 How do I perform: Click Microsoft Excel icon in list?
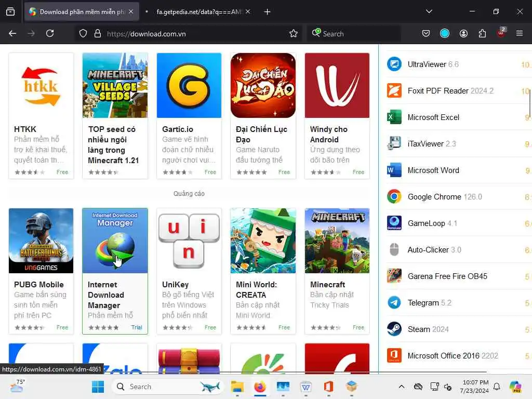[x=394, y=117]
